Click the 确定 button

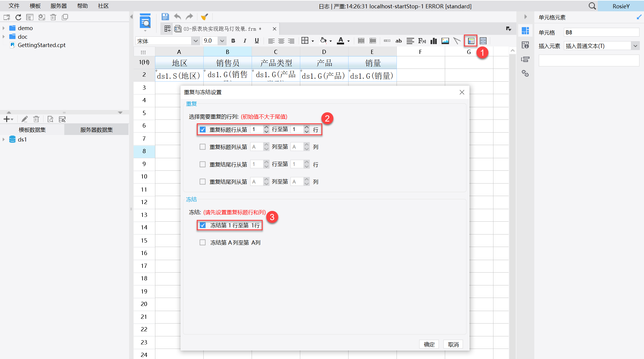pos(429,344)
